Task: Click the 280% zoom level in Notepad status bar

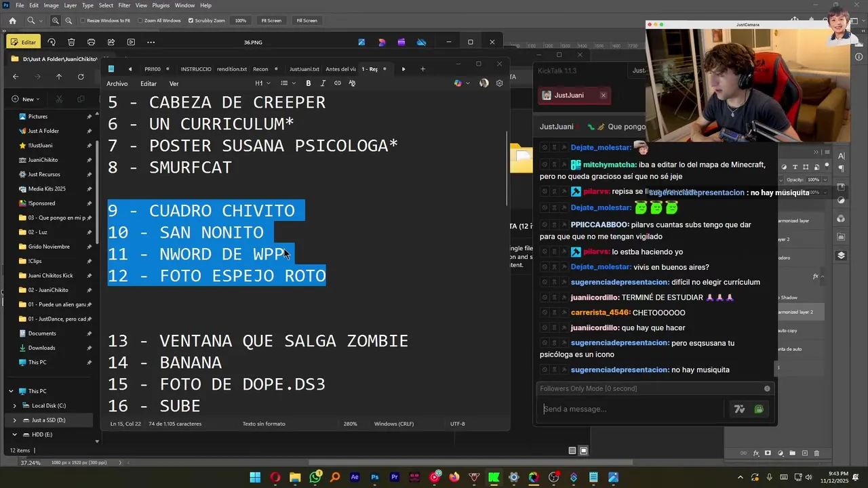Action: pos(350,424)
